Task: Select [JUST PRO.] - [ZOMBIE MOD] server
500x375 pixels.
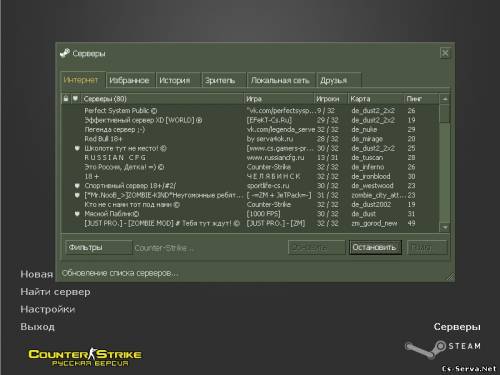Action: 250,223
